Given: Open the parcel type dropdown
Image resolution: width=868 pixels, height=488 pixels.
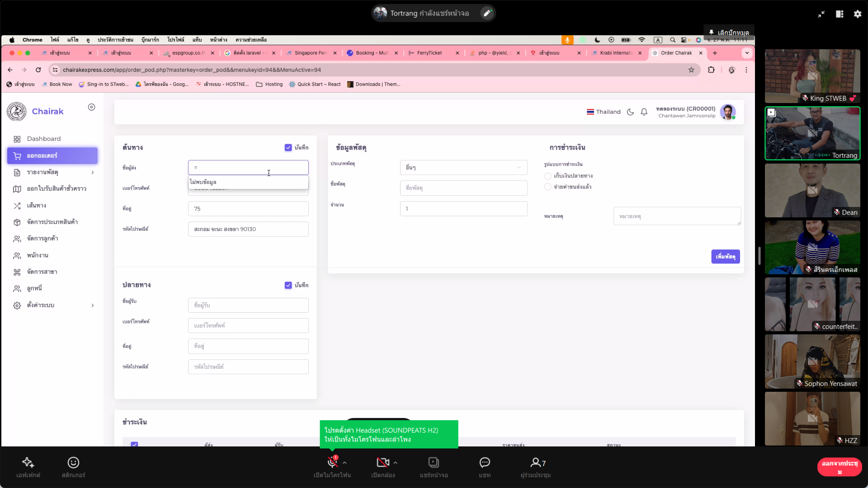Looking at the screenshot, I should tap(463, 168).
